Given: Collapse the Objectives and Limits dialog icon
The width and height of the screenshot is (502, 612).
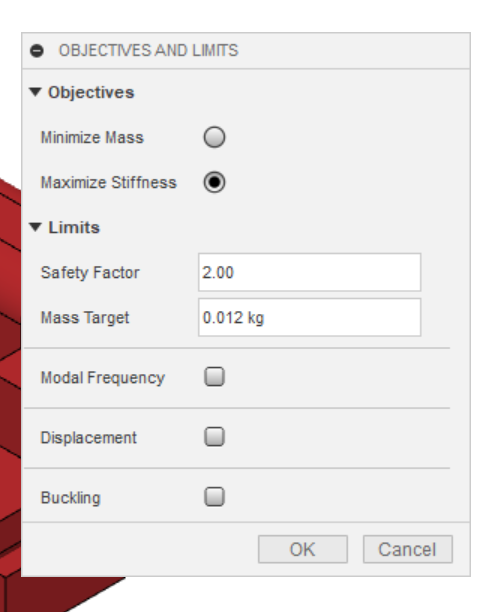Looking at the screenshot, I should tap(37, 51).
